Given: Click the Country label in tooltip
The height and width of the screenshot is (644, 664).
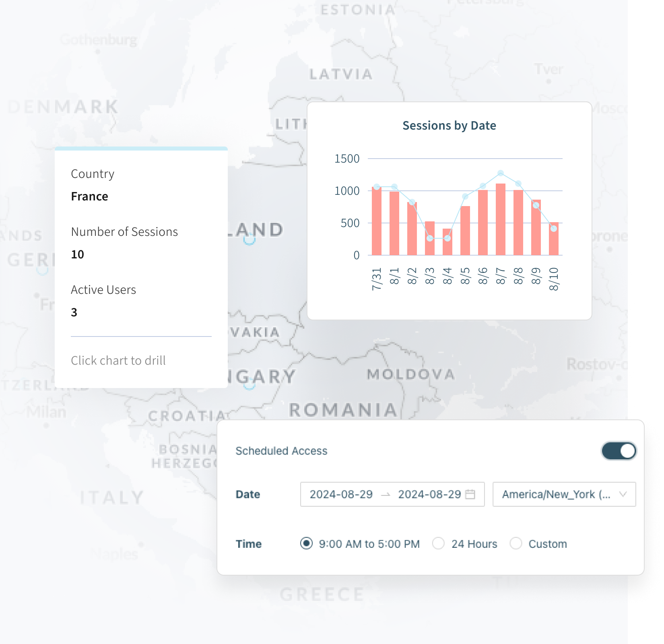Looking at the screenshot, I should point(93,174).
